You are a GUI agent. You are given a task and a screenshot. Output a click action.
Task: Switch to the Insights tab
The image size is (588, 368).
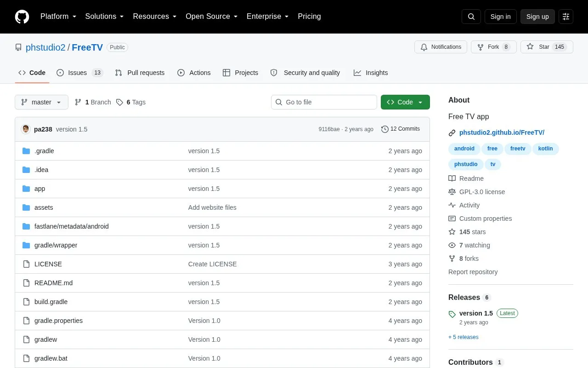coord(371,73)
